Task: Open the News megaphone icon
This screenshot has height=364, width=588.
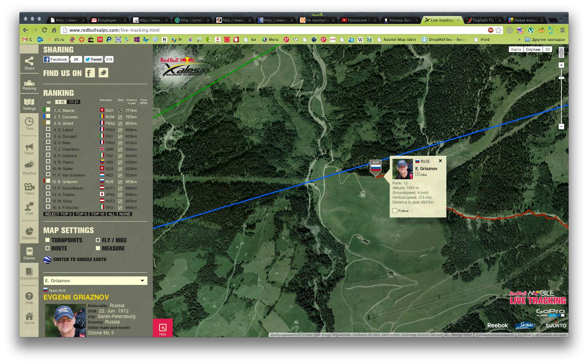Action: pyautogui.click(x=29, y=149)
